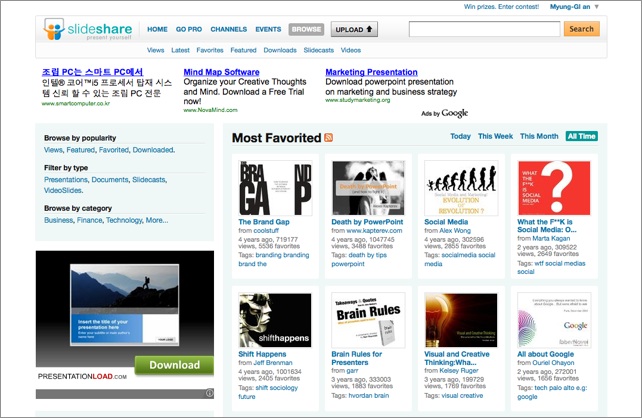Filter Most Favorited by This Week
This screenshot has height=418, width=642.
click(x=495, y=136)
